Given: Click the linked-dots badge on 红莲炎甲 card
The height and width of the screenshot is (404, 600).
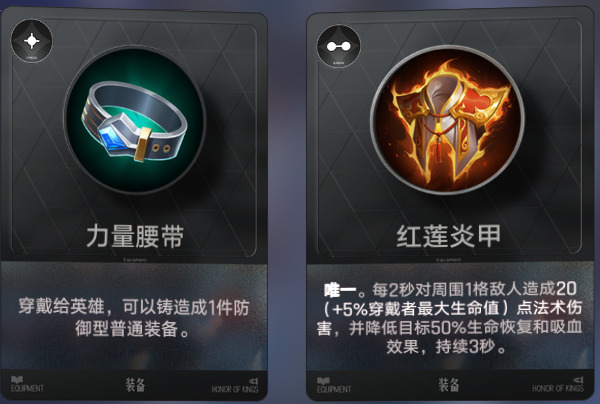Looking at the screenshot, I should tap(339, 46).
